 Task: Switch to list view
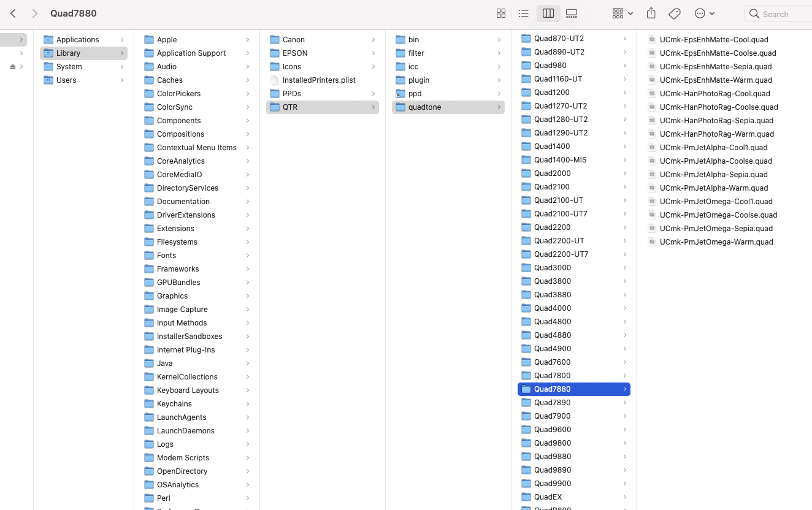(x=524, y=13)
